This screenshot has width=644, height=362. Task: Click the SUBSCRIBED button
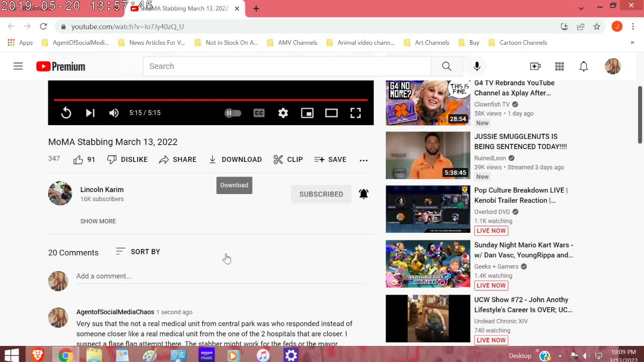tap(321, 194)
